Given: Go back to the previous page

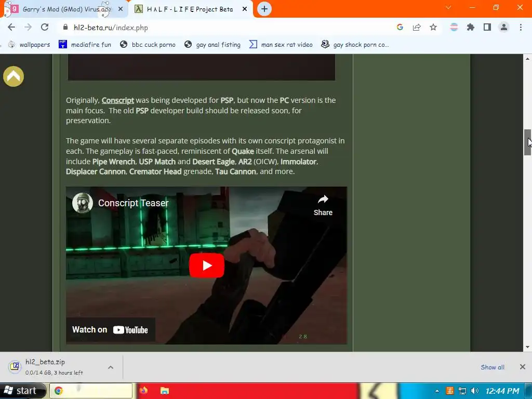Looking at the screenshot, I should (x=11, y=27).
